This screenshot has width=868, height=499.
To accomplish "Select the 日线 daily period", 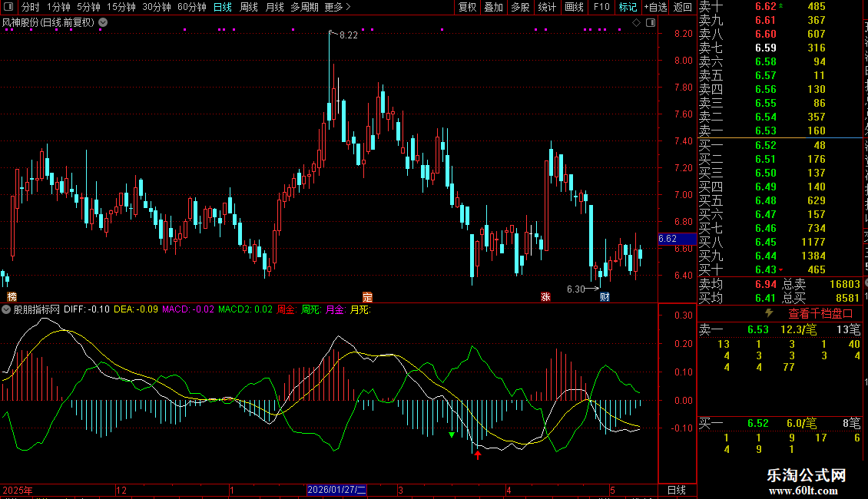I will [x=223, y=7].
